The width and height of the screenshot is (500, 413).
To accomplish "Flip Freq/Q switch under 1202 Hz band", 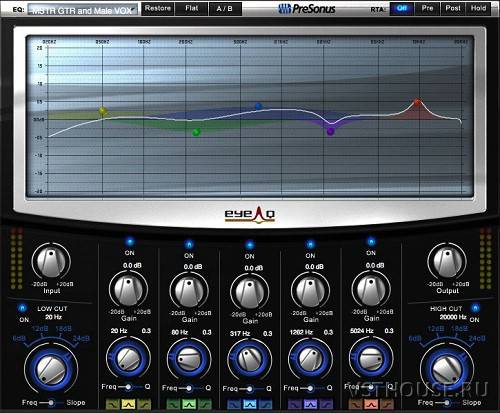I will click(x=310, y=388).
